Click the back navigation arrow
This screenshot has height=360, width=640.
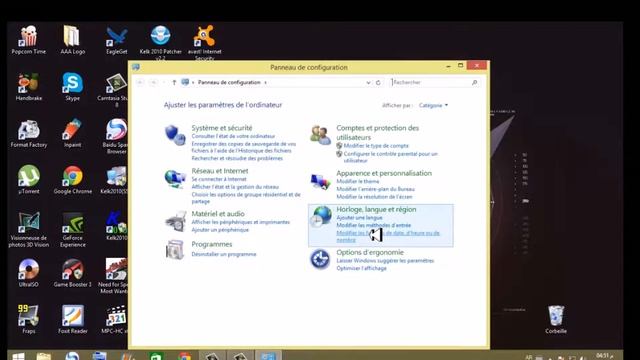[140, 82]
